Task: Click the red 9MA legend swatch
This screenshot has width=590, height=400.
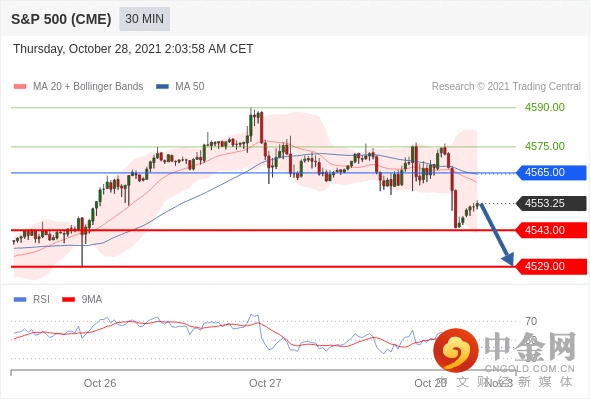Action: point(68,300)
